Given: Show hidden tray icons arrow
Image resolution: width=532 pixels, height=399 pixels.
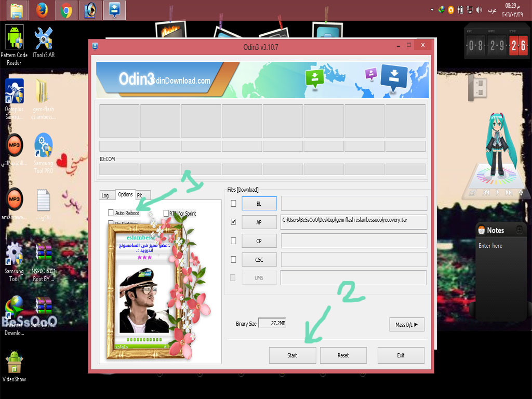Looking at the screenshot, I should 432,10.
